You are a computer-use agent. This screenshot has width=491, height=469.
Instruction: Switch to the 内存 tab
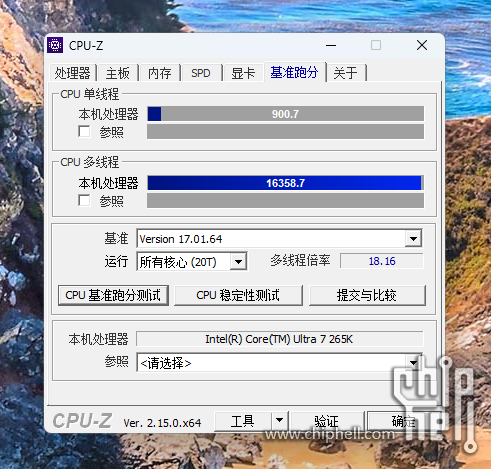tap(159, 73)
